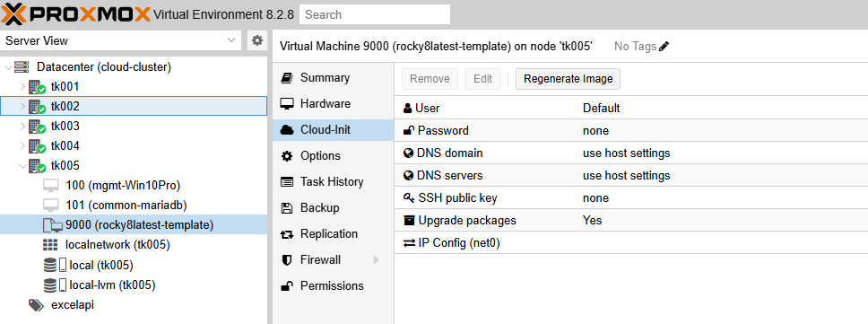
Task: Select the Upgrade packages row
Action: point(631,221)
